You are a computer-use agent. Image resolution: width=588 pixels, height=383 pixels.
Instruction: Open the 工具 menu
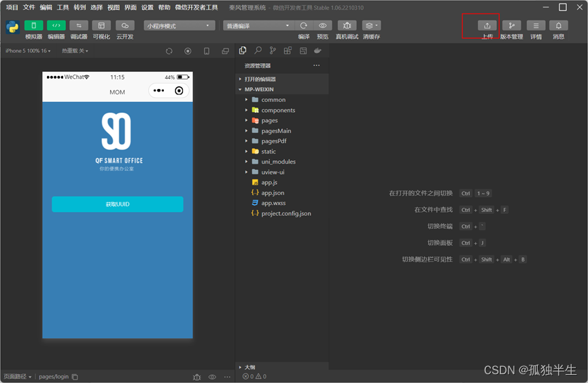click(63, 7)
